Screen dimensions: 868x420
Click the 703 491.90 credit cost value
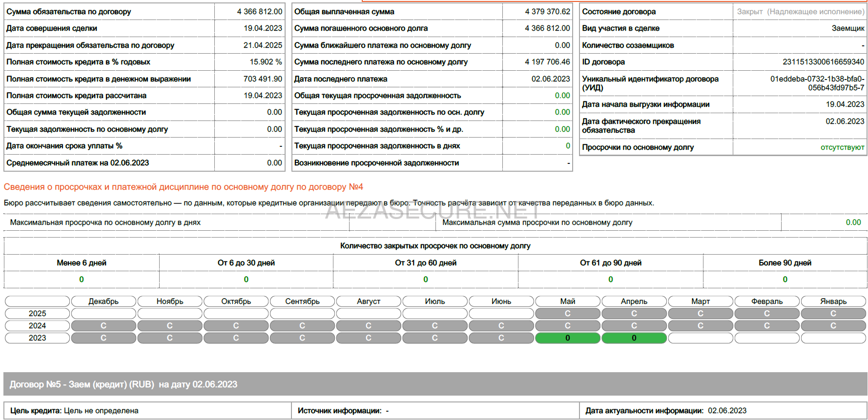pyautogui.click(x=263, y=79)
